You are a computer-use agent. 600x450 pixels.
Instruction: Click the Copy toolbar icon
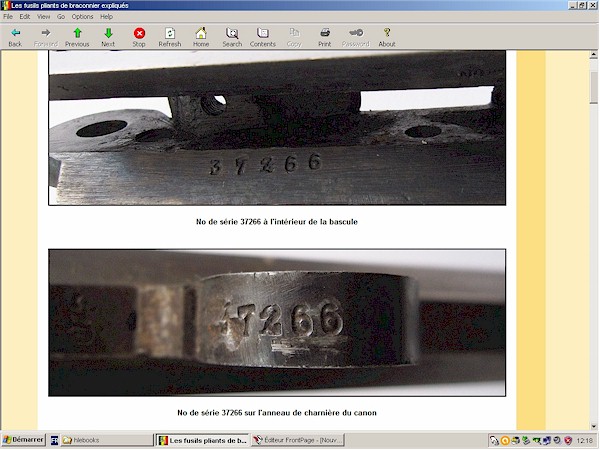click(x=294, y=37)
